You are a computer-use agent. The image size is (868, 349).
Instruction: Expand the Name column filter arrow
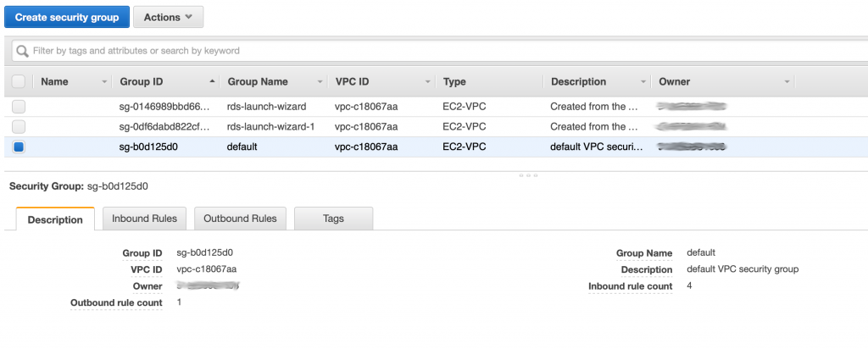coord(104,82)
